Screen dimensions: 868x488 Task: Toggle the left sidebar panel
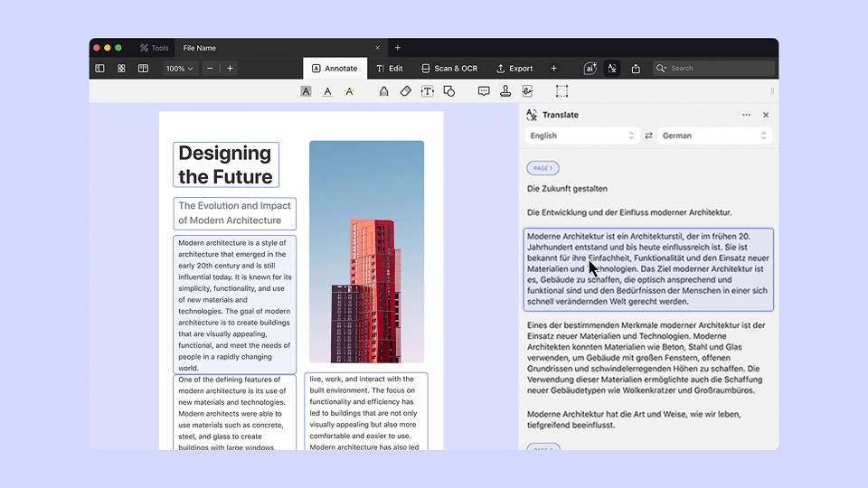point(99,69)
